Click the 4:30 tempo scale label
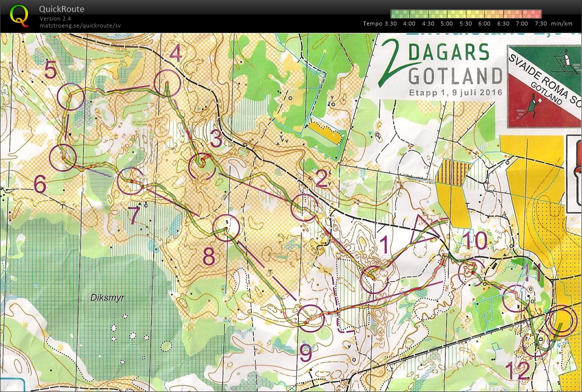This screenshot has width=582, height=392. click(x=428, y=24)
